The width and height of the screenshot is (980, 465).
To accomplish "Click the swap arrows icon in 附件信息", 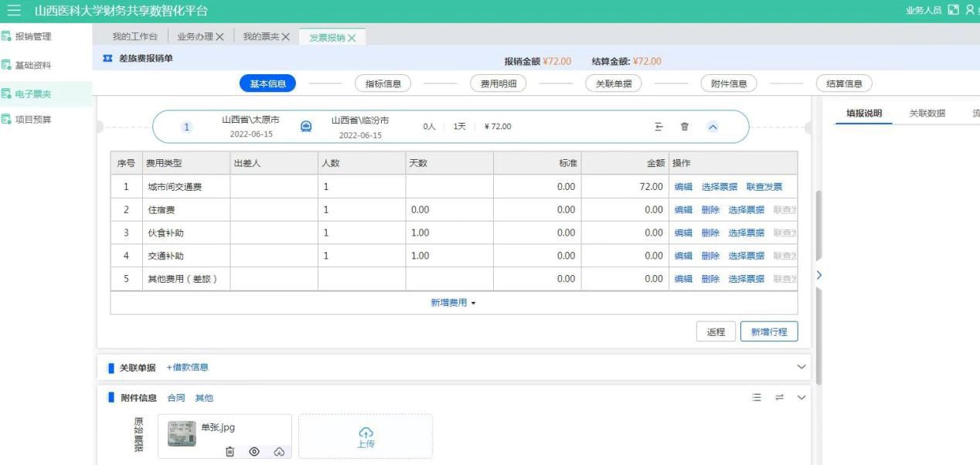I will 779,397.
